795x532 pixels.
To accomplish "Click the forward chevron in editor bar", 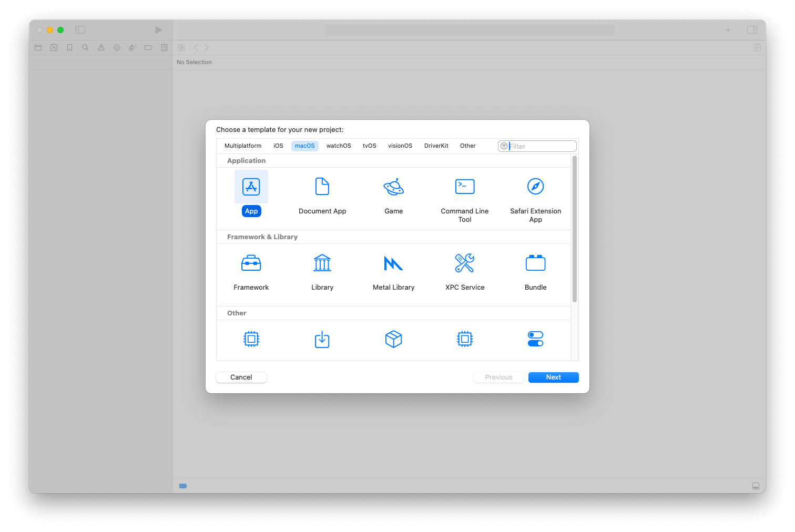I will [206, 47].
